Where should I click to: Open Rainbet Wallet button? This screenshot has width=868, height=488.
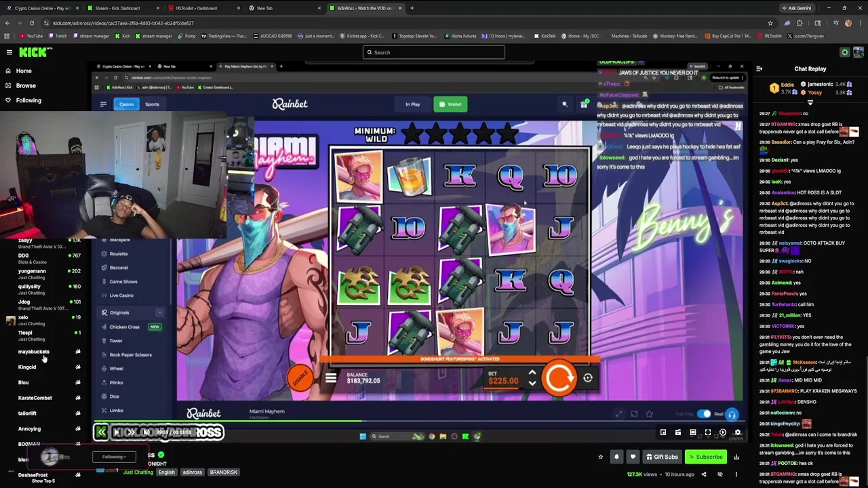(x=450, y=104)
